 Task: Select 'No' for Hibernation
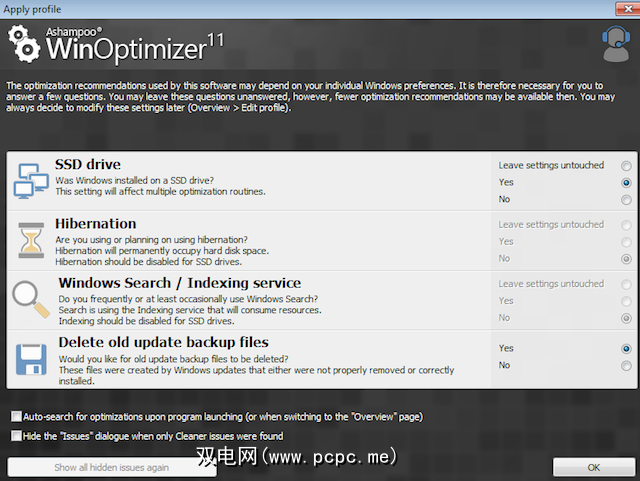626,259
